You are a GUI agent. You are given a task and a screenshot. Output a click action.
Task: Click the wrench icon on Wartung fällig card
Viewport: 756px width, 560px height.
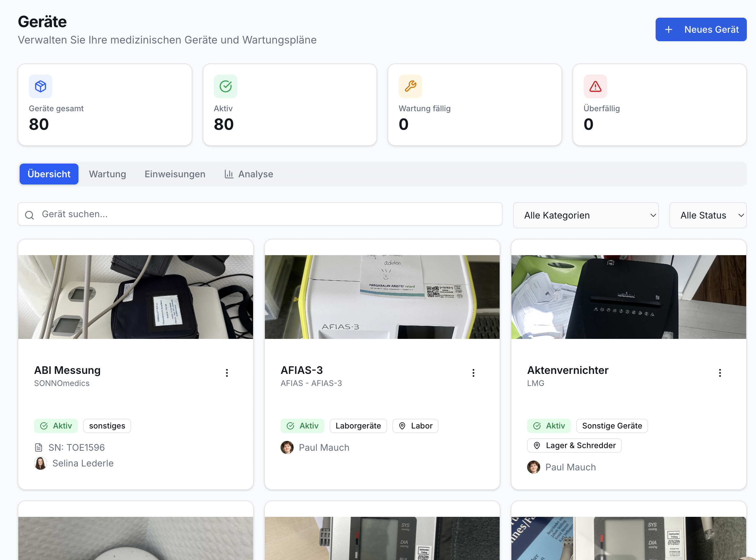410,86
